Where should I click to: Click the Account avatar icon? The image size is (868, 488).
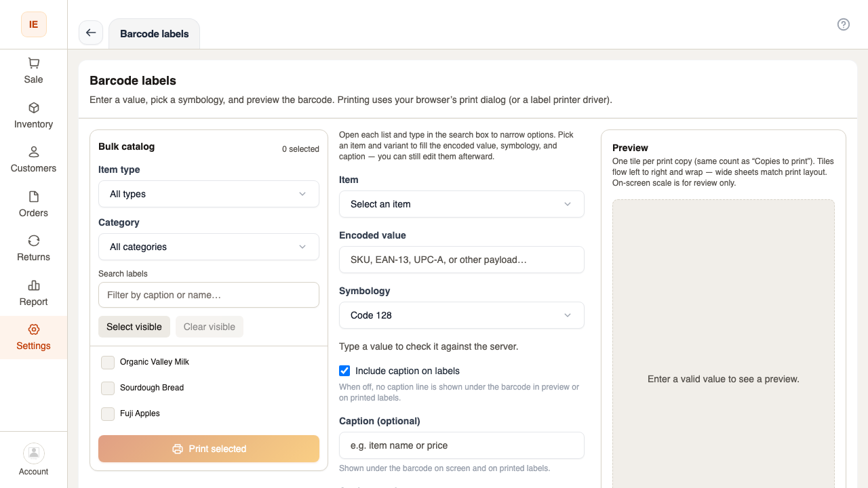tap(33, 453)
